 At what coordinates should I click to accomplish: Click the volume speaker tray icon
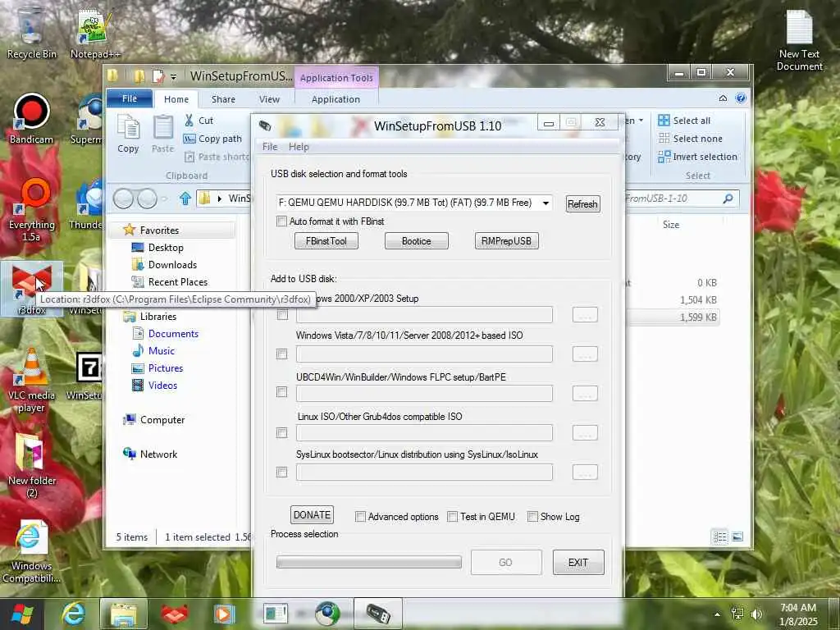coord(756,614)
